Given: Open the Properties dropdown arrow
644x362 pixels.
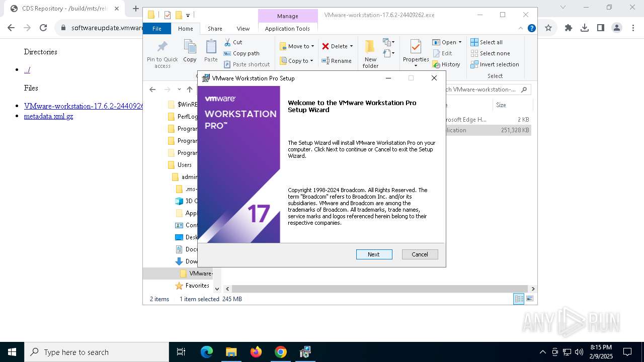Looking at the screenshot, I should tap(416, 66).
